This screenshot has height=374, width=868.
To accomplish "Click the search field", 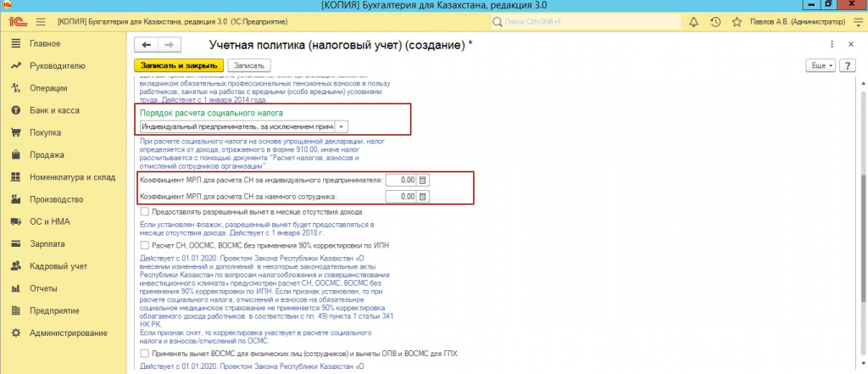I will (587, 22).
